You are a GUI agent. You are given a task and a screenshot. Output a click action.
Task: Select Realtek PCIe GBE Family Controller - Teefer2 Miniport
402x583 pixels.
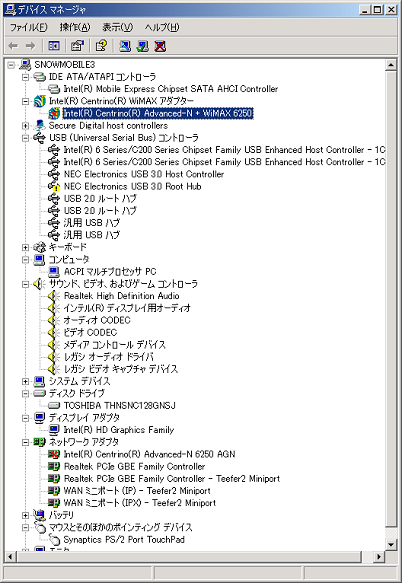pyautogui.click(x=172, y=479)
